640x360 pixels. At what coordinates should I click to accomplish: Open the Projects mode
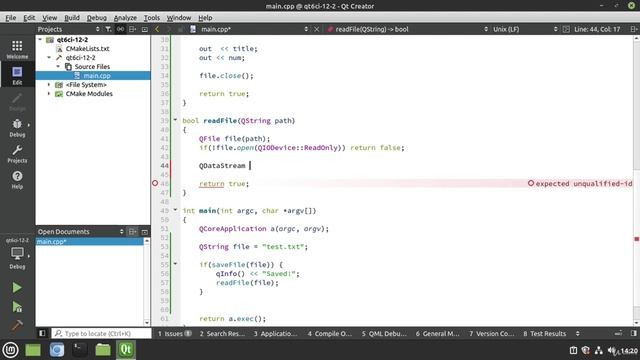17,154
